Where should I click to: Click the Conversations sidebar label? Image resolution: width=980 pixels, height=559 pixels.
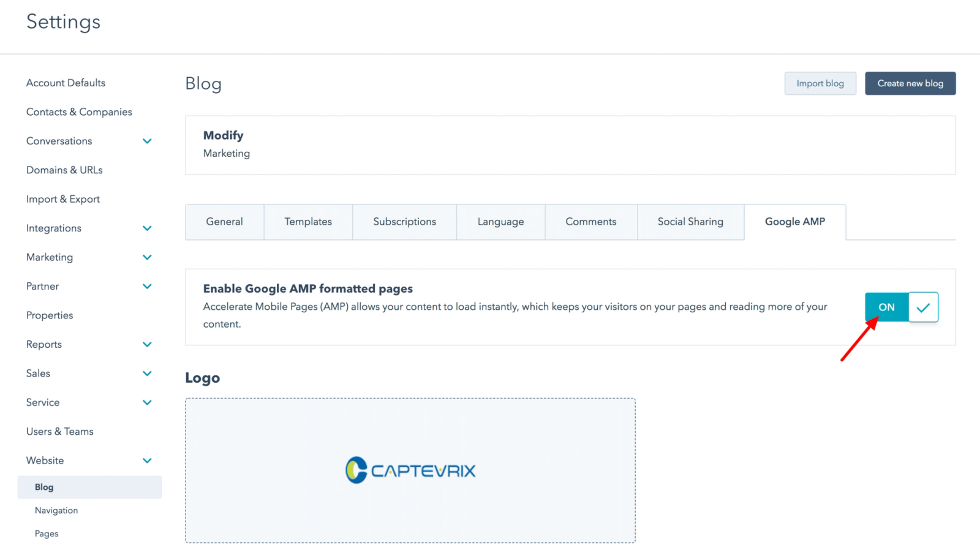pyautogui.click(x=59, y=141)
